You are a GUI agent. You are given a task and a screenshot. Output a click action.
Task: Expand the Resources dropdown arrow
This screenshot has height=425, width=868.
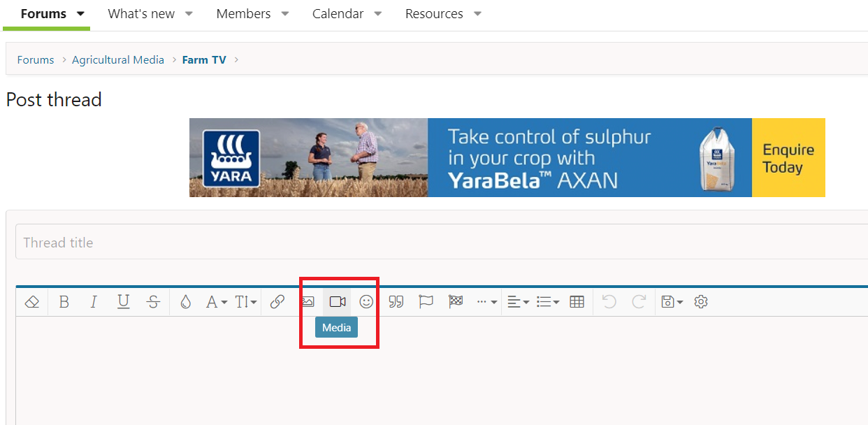click(x=477, y=14)
